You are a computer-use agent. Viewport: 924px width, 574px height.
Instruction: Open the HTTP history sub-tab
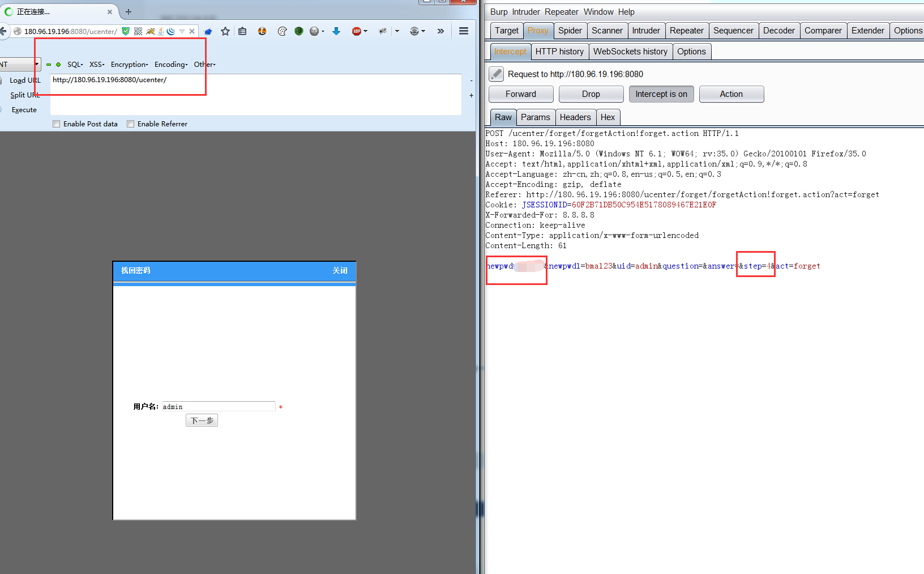(559, 52)
